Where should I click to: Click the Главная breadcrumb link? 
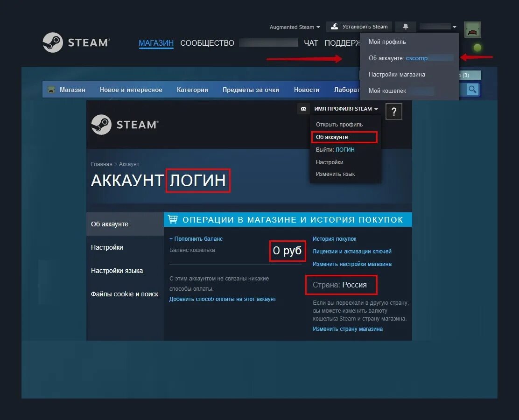101,164
